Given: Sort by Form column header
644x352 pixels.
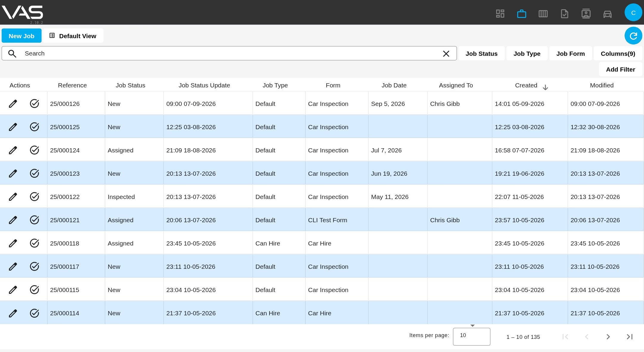Looking at the screenshot, I should coord(333,85).
